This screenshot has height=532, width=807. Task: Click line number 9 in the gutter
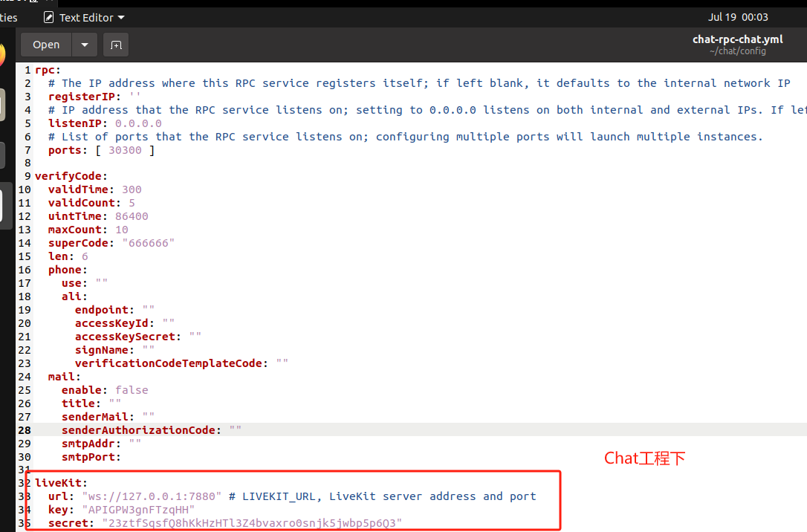[27, 176]
